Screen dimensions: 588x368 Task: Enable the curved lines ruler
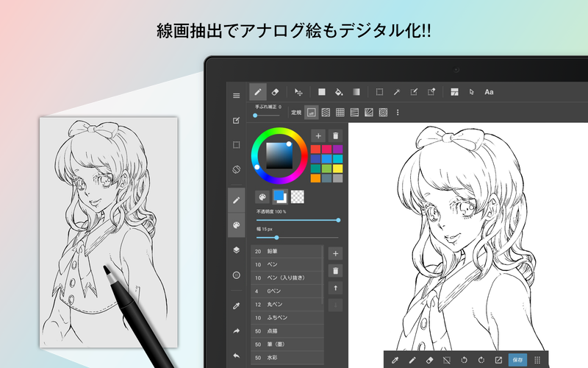tap(354, 113)
